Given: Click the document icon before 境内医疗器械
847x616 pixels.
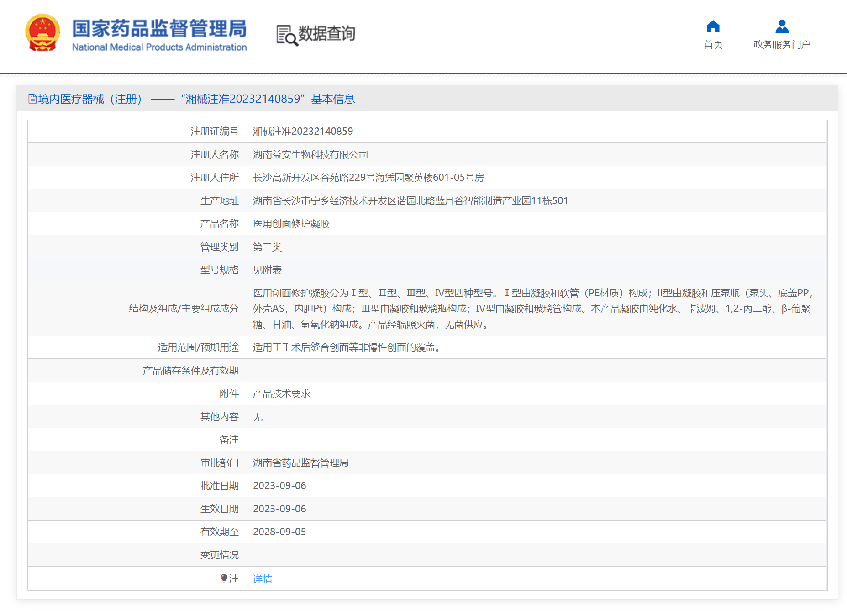Looking at the screenshot, I should (32, 99).
